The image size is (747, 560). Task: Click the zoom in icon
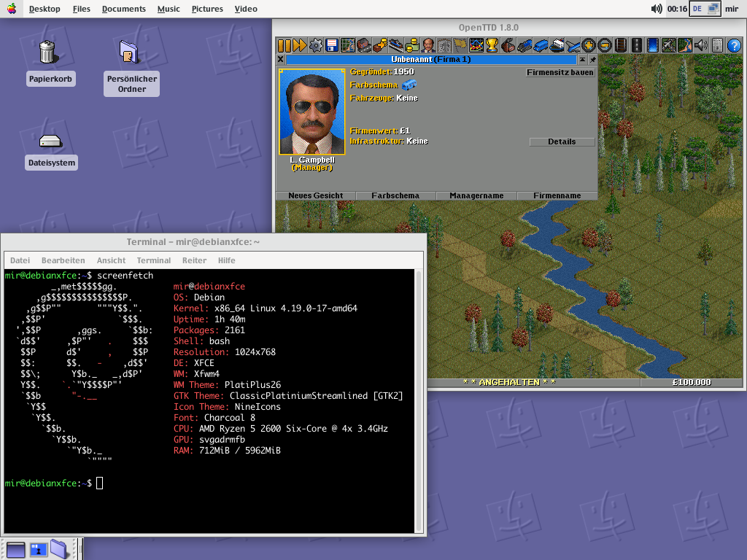tap(589, 46)
